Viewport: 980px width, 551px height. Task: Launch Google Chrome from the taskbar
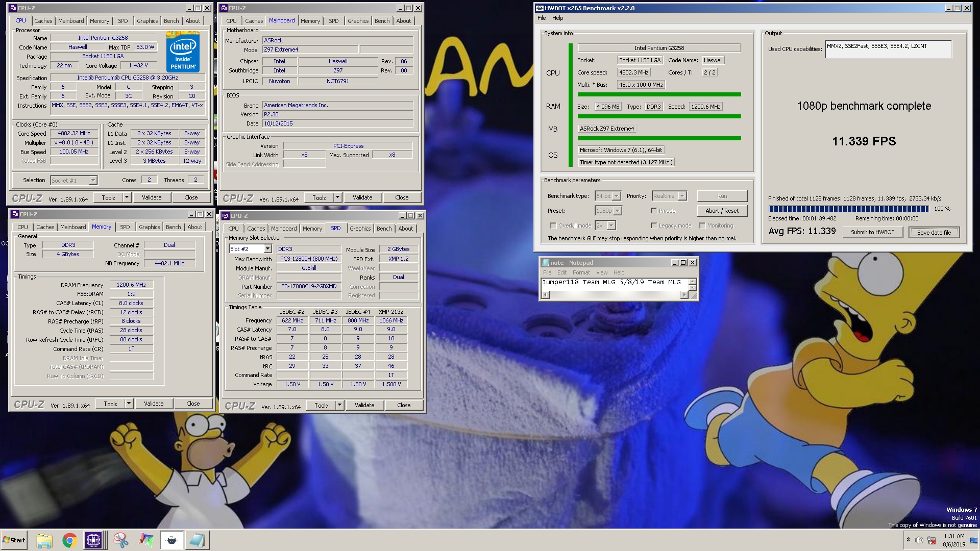[69, 540]
